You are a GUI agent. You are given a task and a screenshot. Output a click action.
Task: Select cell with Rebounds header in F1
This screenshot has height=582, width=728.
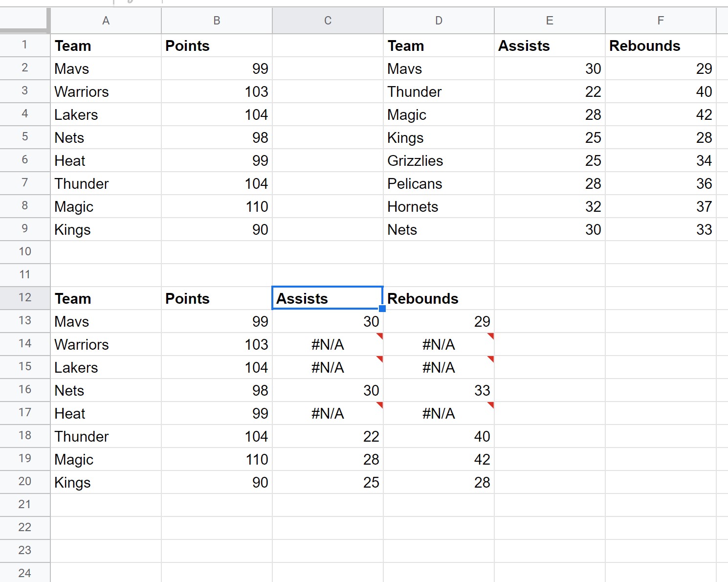tap(661, 45)
